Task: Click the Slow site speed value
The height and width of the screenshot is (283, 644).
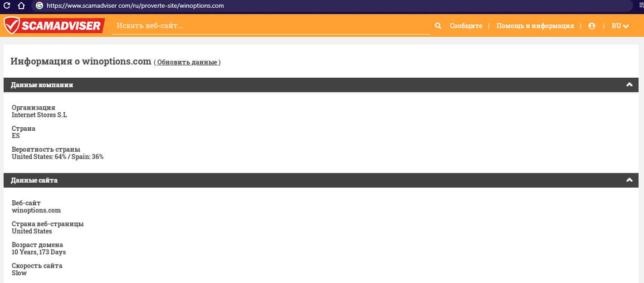Action: (x=19, y=273)
